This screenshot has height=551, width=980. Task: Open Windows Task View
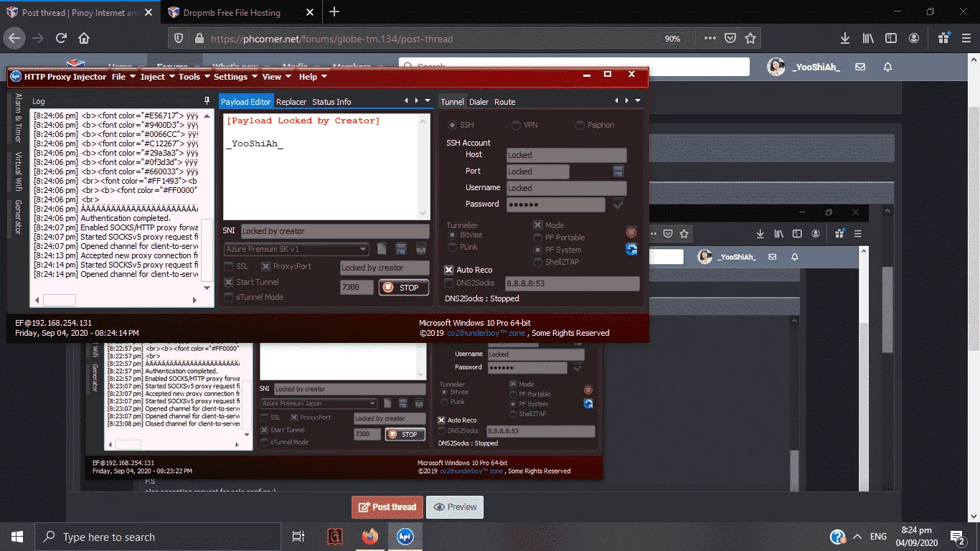[298, 537]
